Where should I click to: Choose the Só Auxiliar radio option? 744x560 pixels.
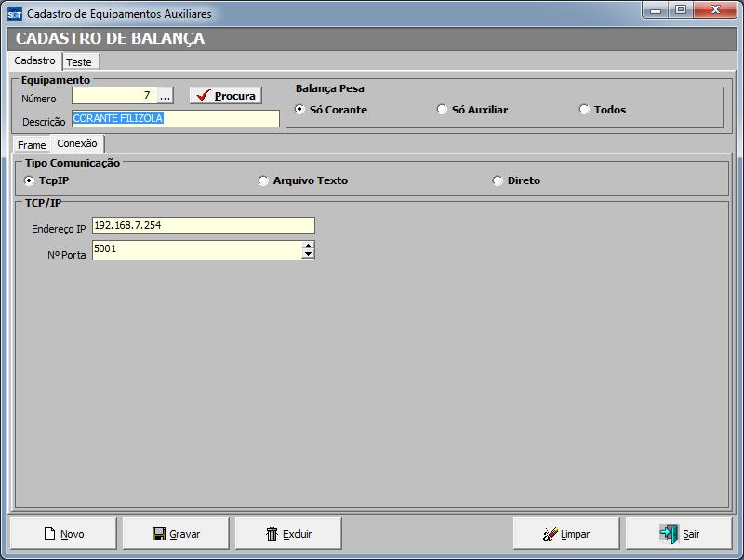pos(442,110)
